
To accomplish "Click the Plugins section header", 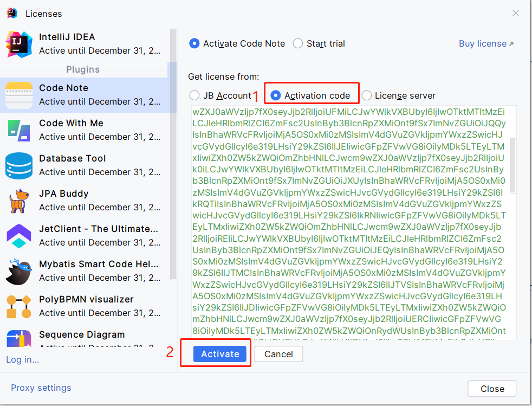I will [x=83, y=69].
